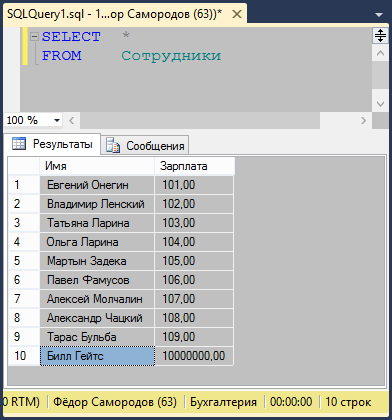Click Фёдор Самородов (63) in status bar
The image size is (392, 420).
click(x=115, y=402)
